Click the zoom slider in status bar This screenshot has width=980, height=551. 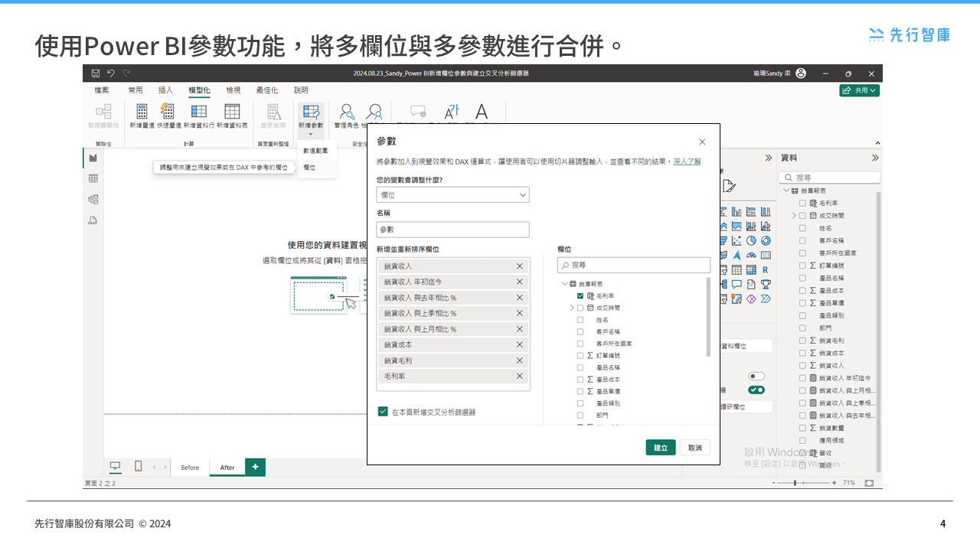pyautogui.click(x=796, y=483)
